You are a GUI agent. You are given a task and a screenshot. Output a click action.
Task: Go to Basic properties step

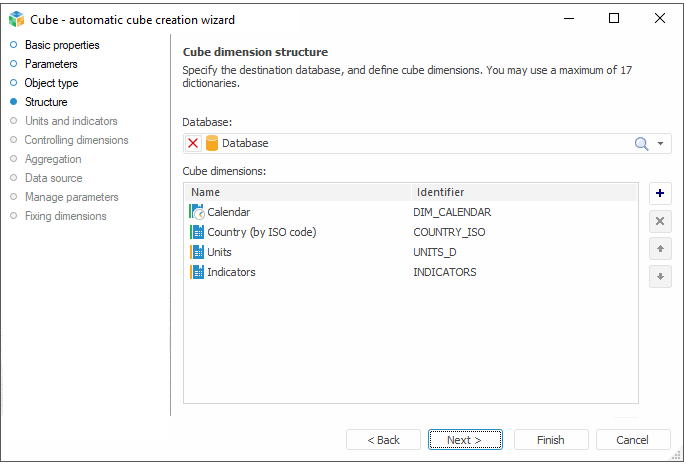tap(62, 45)
